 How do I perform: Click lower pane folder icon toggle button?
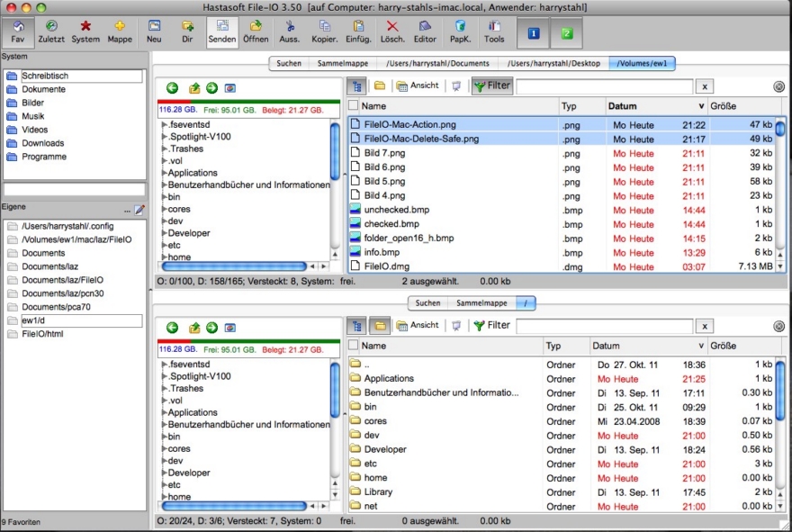click(x=380, y=326)
